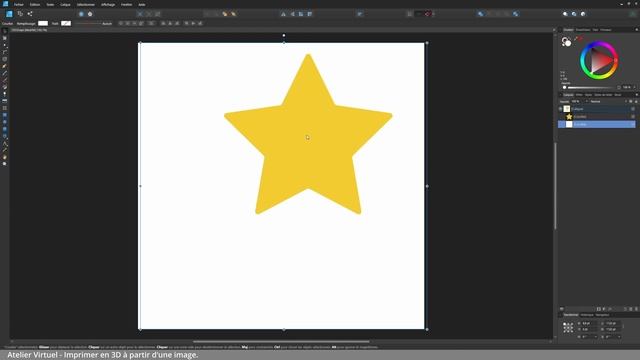The height and width of the screenshot is (360, 640).
Task: Open the Edition menu
Action: point(35,4)
